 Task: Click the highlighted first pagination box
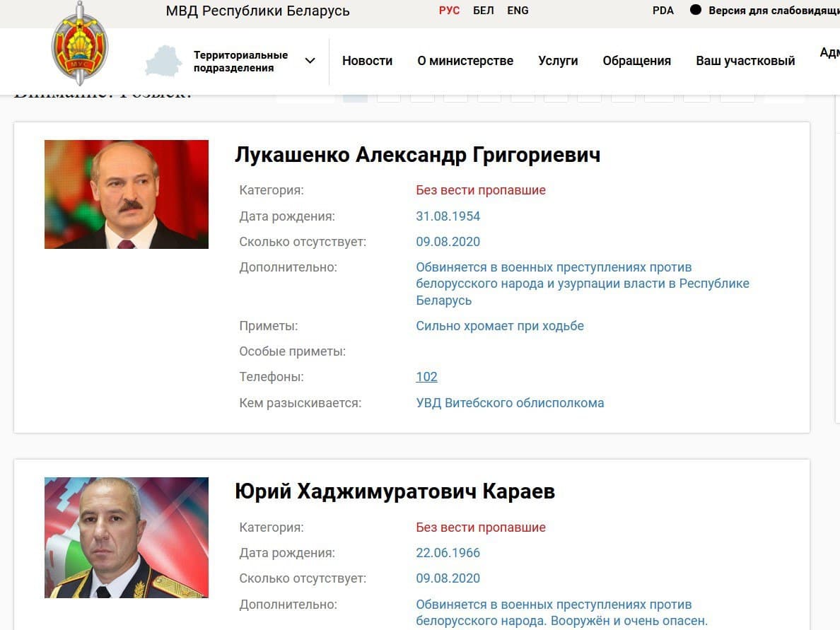pyautogui.click(x=355, y=98)
